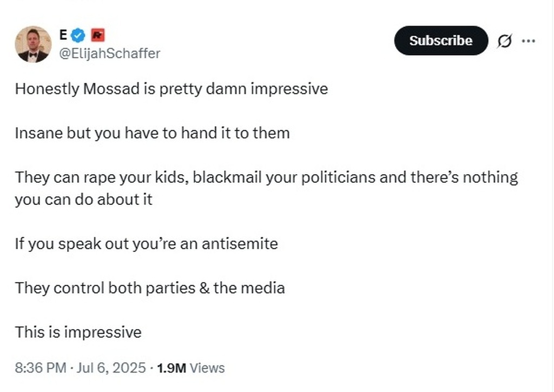The image size is (554, 392).
Task: Click the red affiliate badge icon
Action: click(97, 36)
